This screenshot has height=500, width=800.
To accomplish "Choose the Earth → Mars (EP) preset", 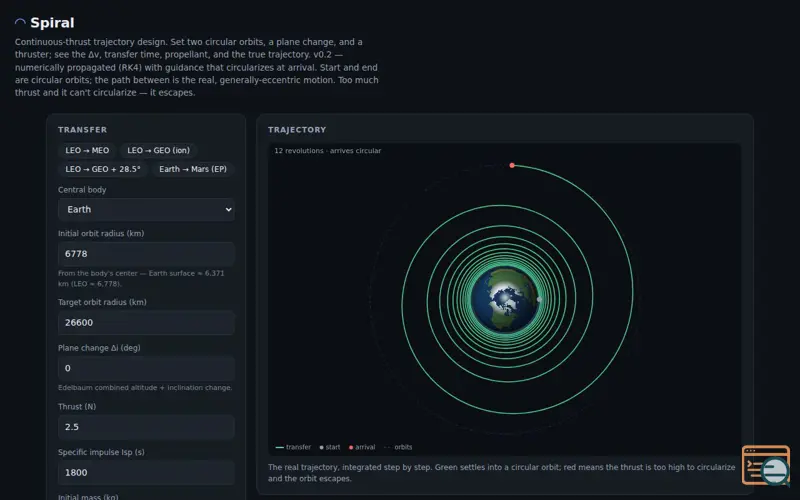I will pos(193,169).
